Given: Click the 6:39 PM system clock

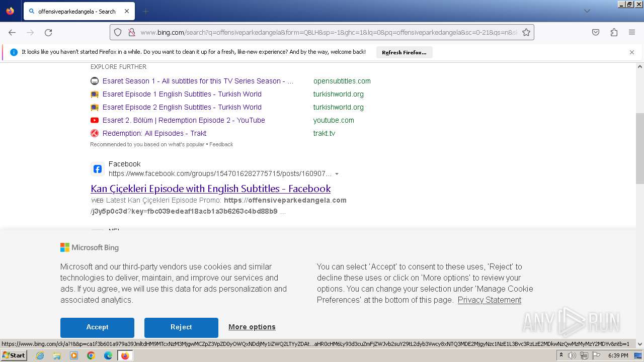Looking at the screenshot, I should (x=618, y=355).
